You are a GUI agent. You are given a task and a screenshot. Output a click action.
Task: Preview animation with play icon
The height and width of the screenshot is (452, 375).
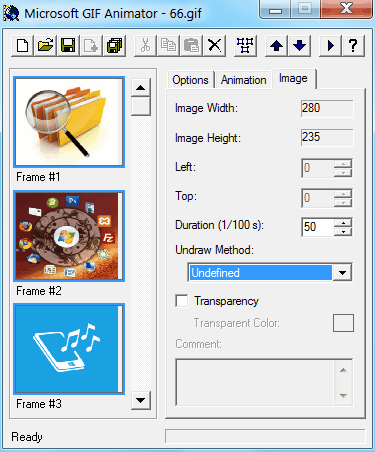click(330, 45)
